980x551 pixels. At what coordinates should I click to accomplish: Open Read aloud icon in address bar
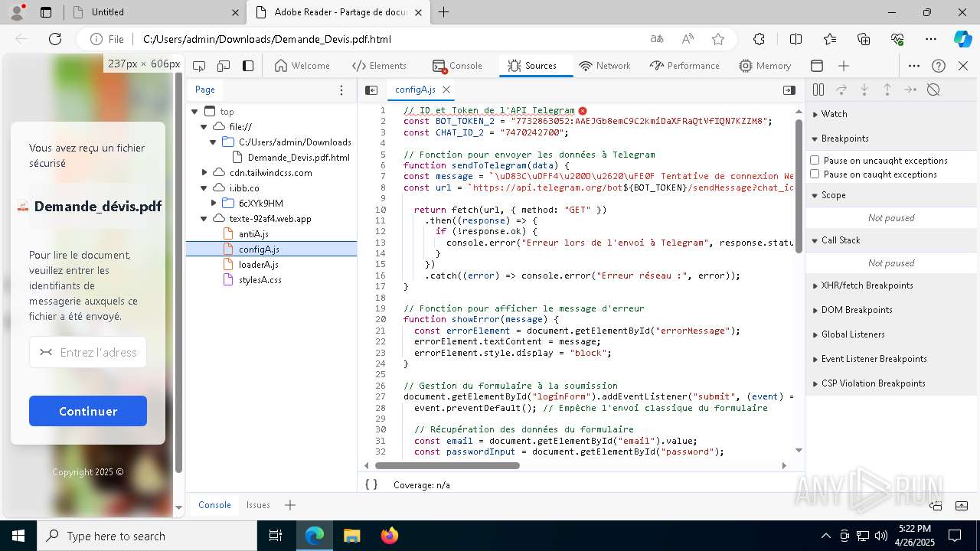(x=688, y=39)
